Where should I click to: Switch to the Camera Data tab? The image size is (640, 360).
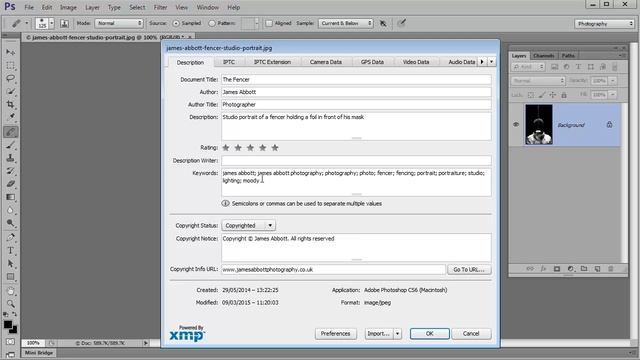(325, 62)
